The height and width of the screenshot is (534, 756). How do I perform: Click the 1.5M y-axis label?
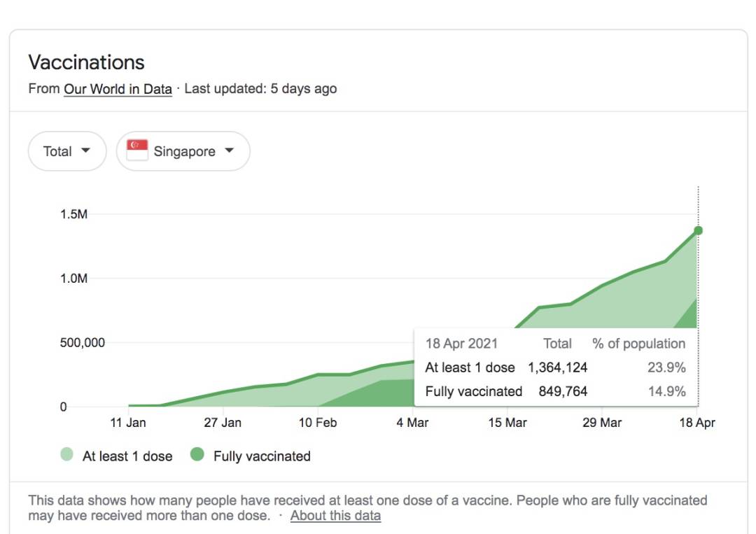[x=73, y=214]
